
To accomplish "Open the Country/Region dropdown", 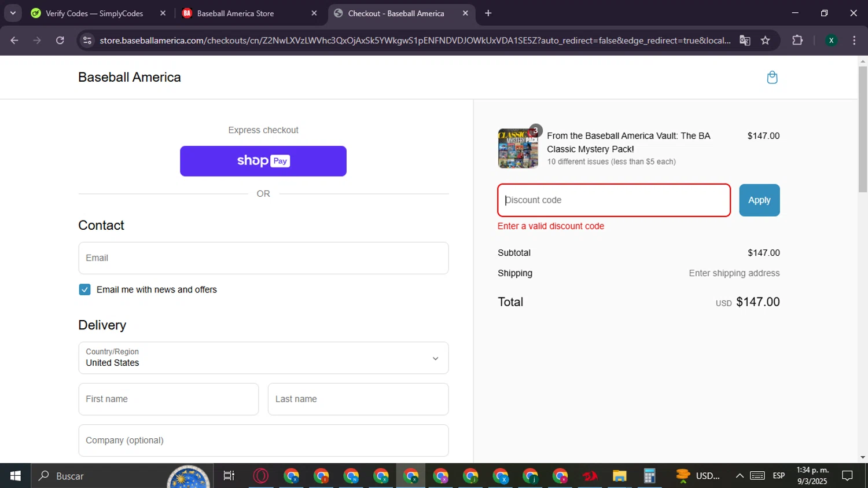I will 263,358.
